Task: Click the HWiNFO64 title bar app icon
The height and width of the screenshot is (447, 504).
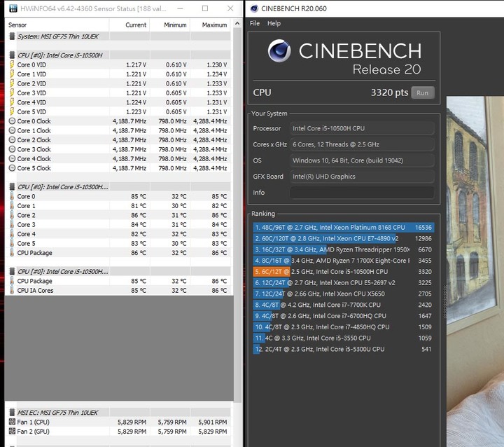Action: coord(13,8)
